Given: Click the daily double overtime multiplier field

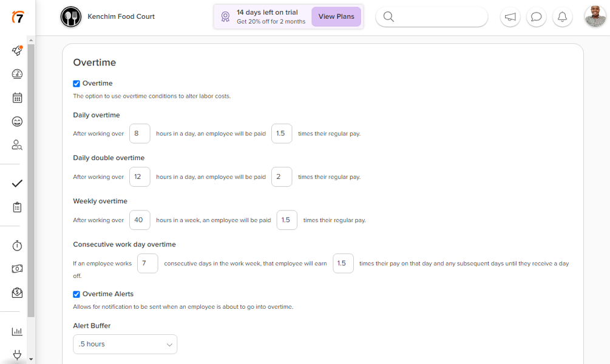Looking at the screenshot, I should [x=282, y=177].
